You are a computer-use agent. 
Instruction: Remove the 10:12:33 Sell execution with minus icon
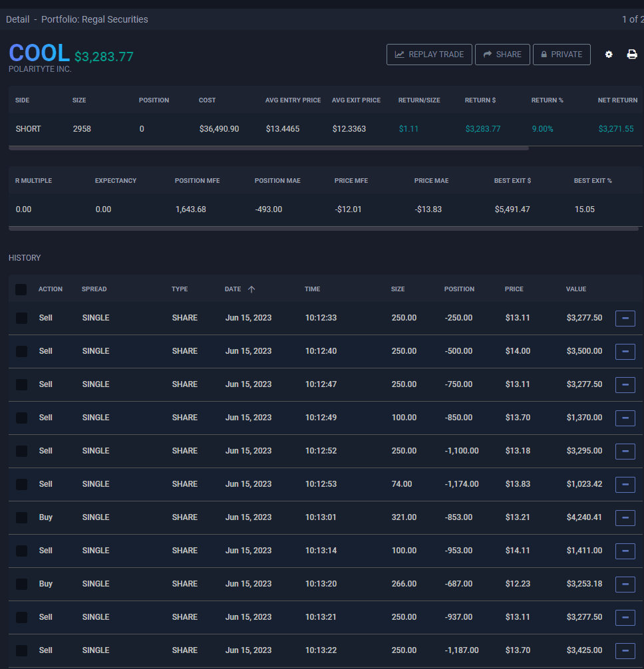tap(625, 319)
